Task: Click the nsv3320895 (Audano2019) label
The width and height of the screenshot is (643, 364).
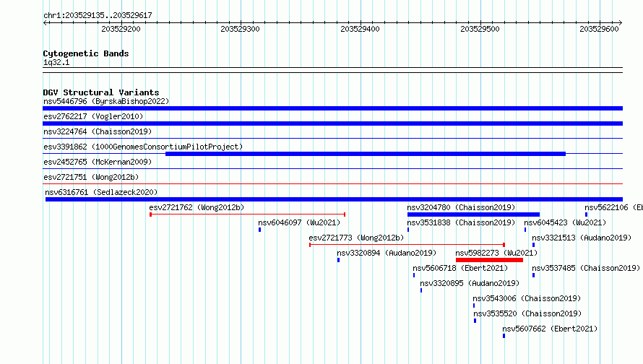Action: pos(470,283)
